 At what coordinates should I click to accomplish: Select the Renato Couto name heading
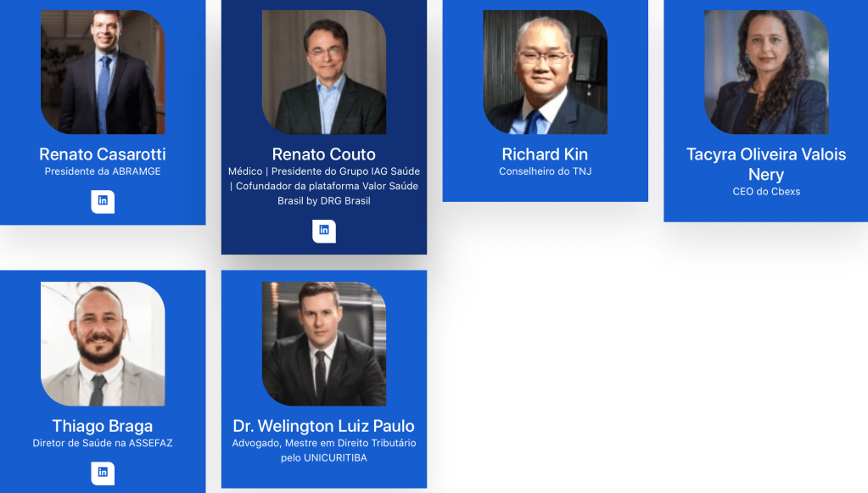(324, 154)
